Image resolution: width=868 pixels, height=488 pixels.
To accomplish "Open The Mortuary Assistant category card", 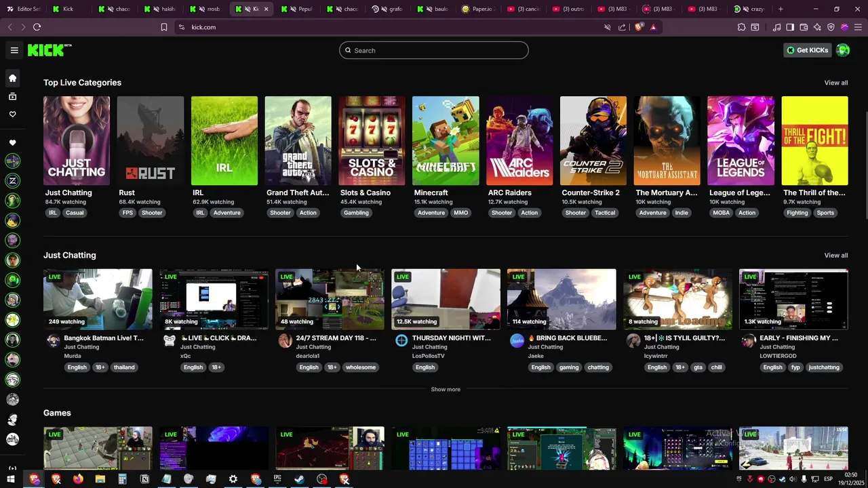I will click(667, 141).
